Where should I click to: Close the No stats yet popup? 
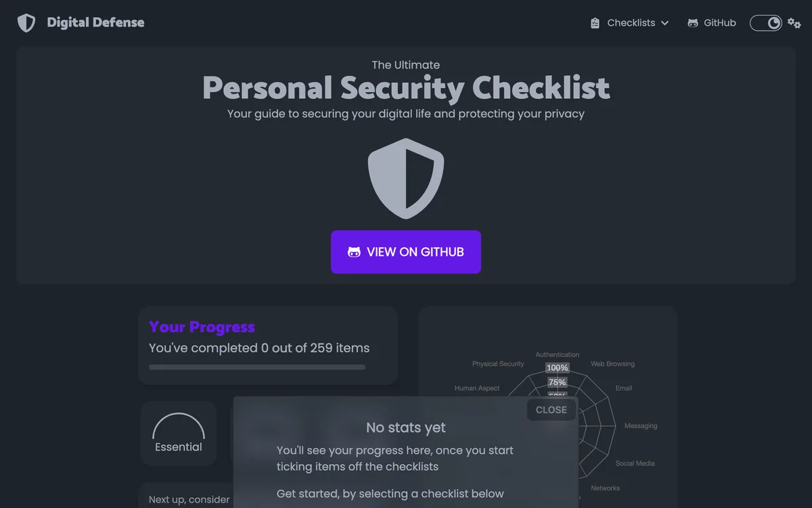pyautogui.click(x=551, y=410)
